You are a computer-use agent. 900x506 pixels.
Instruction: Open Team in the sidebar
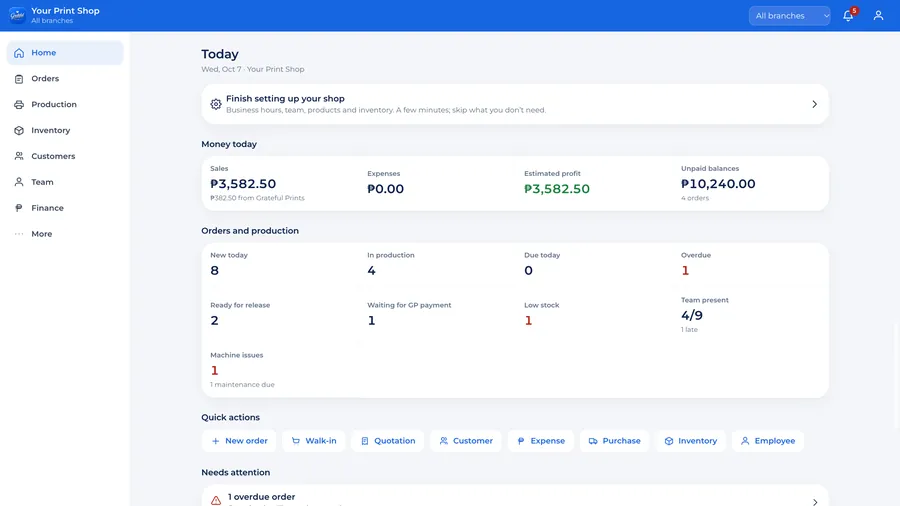(65, 182)
